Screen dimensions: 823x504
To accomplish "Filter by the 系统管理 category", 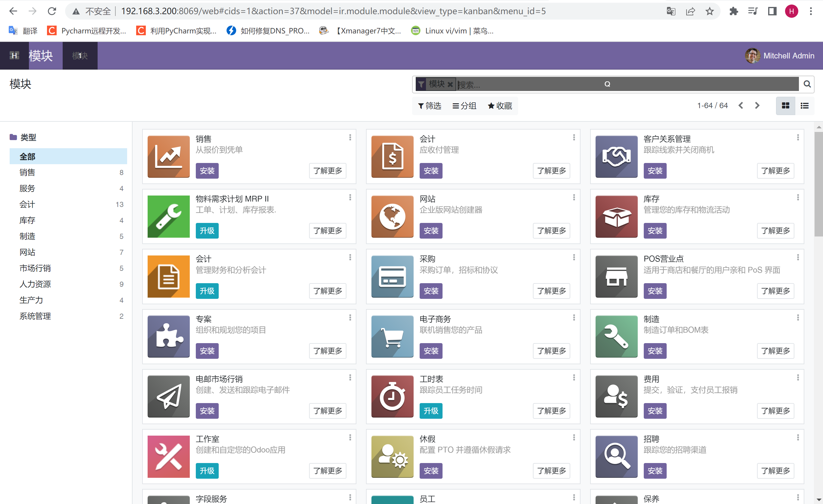I will (x=68, y=316).
